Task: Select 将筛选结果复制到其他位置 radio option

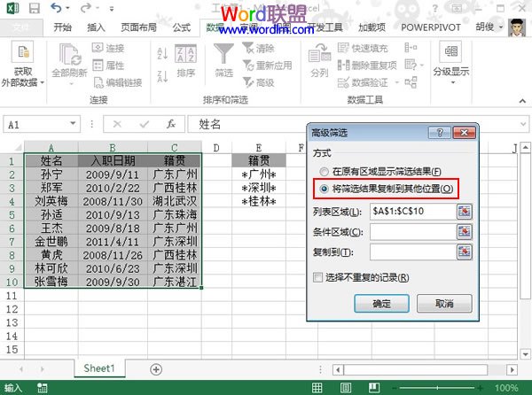Action: pyautogui.click(x=324, y=189)
